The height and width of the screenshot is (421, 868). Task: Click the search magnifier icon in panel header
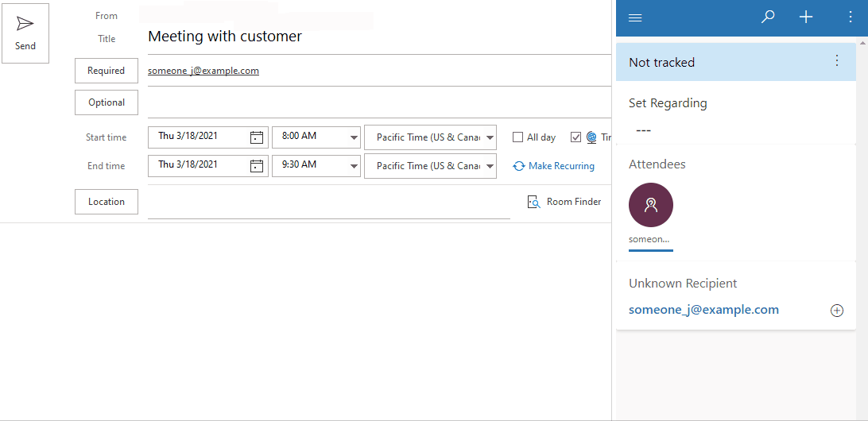[x=767, y=17]
